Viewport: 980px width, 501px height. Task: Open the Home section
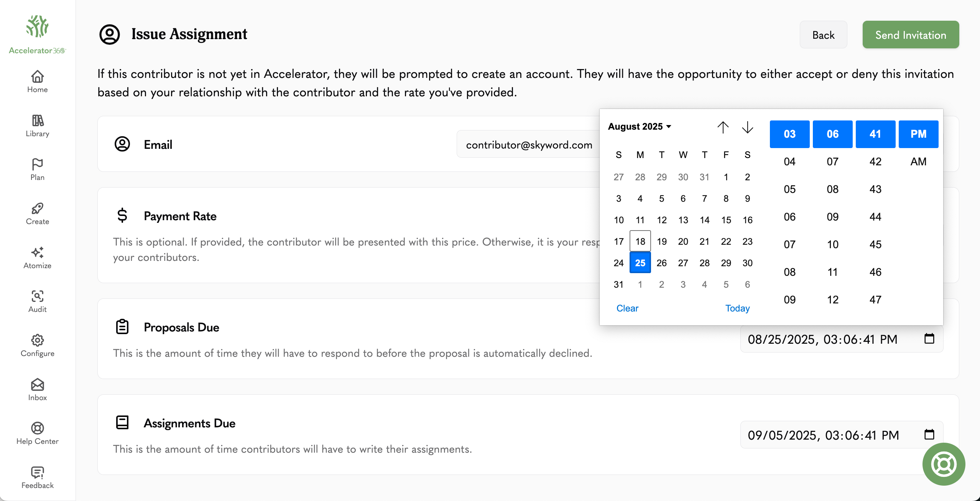(37, 81)
